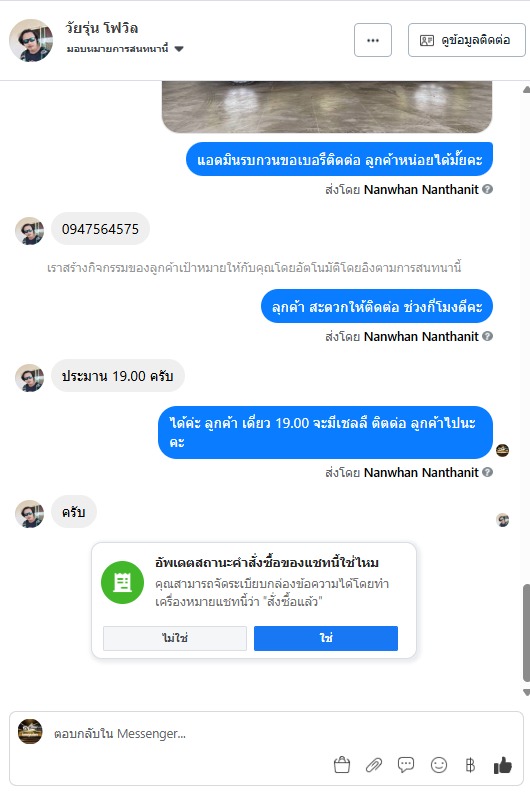Open saved replies speech bubble icon
This screenshot has width=530, height=792.
pos(406,765)
